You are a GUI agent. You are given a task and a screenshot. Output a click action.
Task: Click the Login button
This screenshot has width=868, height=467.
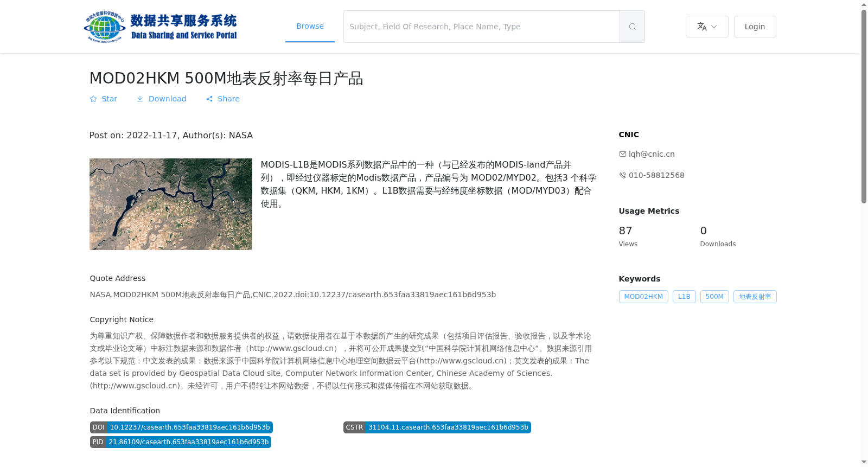click(x=755, y=27)
